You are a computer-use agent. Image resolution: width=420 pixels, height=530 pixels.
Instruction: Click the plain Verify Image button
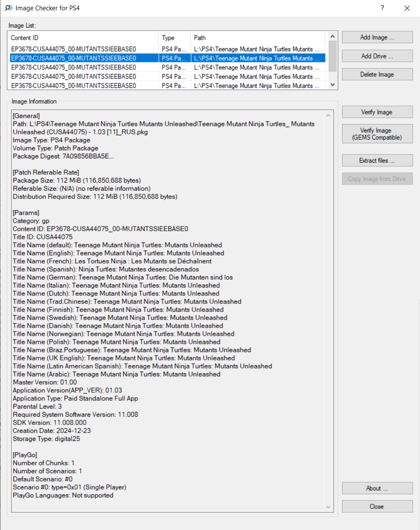(x=377, y=112)
